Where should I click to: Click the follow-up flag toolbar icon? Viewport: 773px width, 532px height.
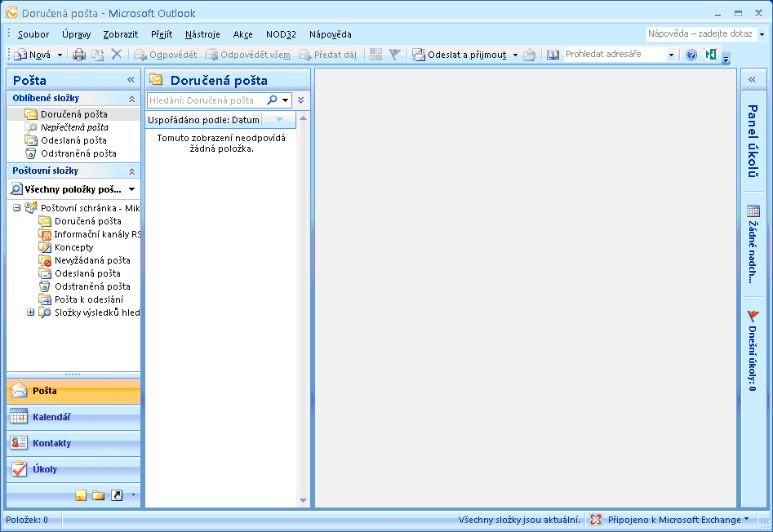(x=395, y=54)
